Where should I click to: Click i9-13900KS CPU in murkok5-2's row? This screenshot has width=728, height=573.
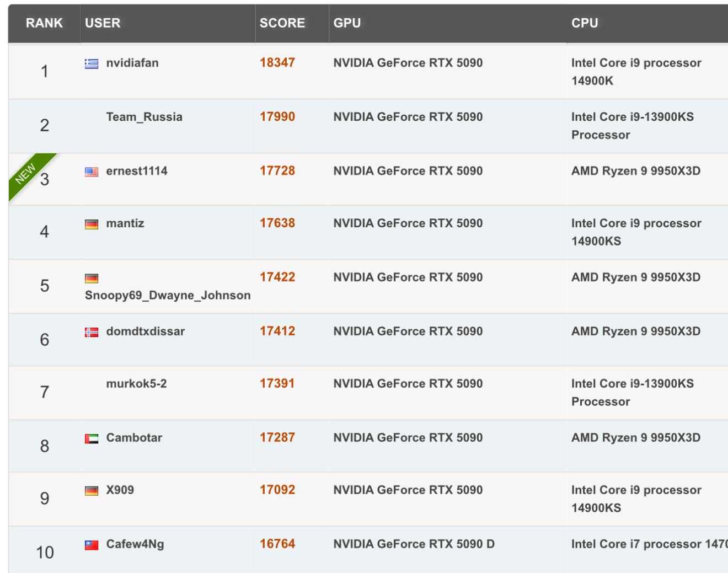tap(633, 393)
